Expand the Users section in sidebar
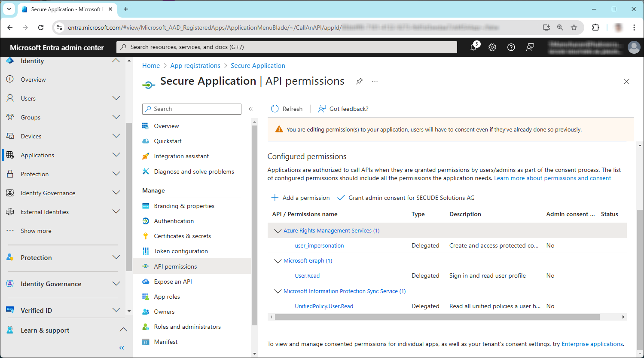 [116, 98]
